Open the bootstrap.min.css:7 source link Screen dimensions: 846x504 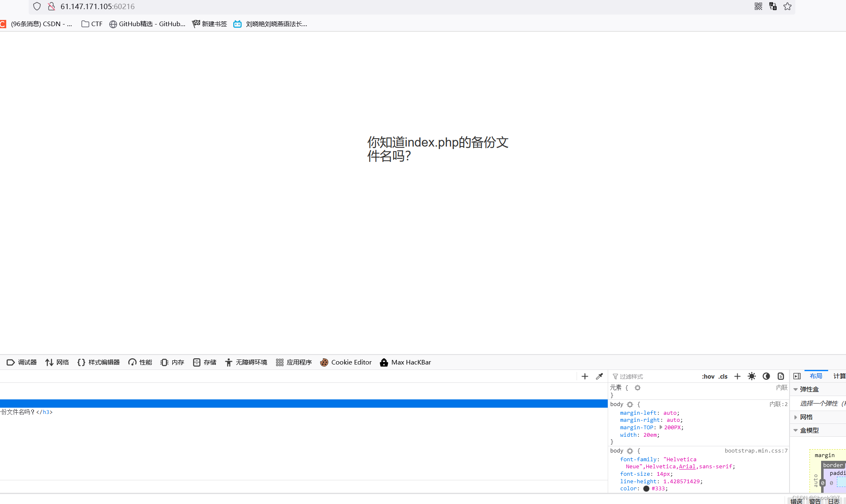pos(756,450)
